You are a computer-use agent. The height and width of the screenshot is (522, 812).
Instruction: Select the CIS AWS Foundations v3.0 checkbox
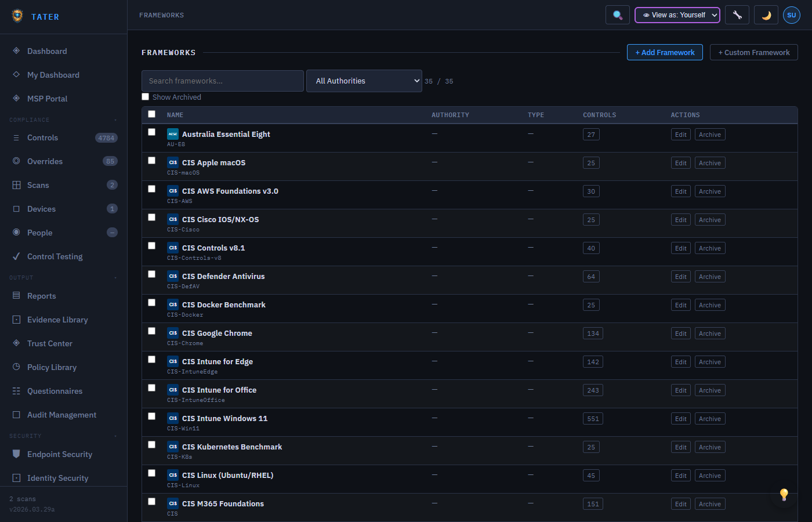(152, 189)
